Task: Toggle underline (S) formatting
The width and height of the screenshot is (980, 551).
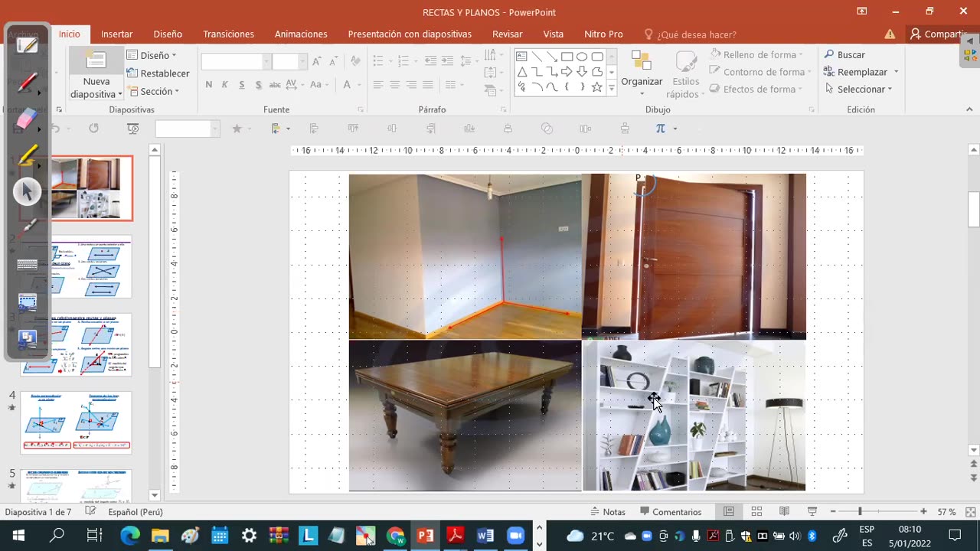Action: 242,85
